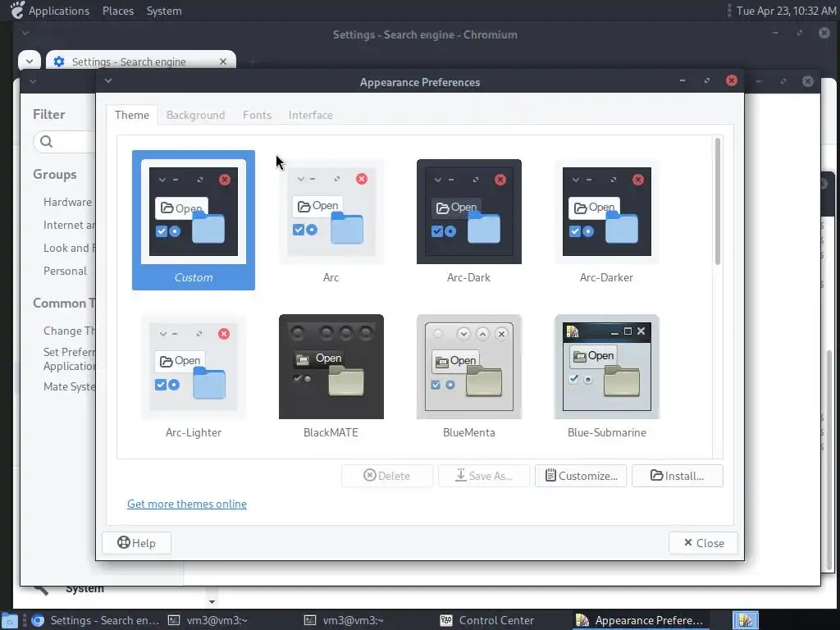
Task: Select the Custom theme thumbnail
Action: (x=194, y=220)
